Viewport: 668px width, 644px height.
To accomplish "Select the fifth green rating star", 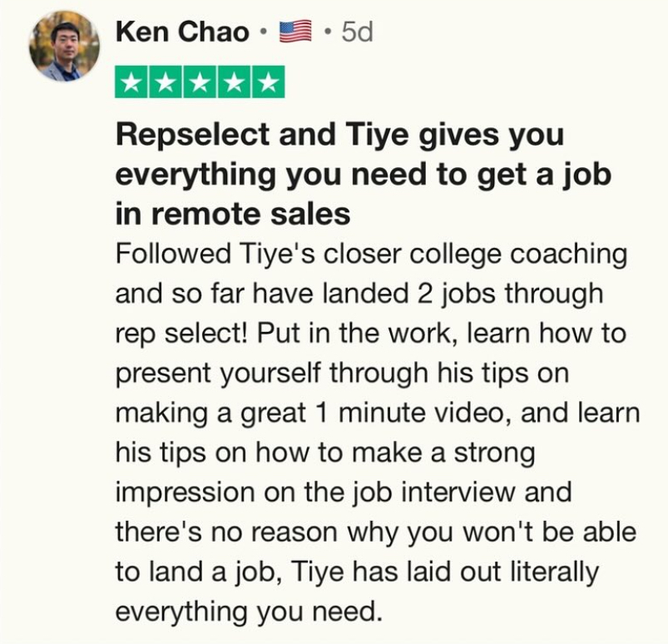I will pyautogui.click(x=268, y=82).
